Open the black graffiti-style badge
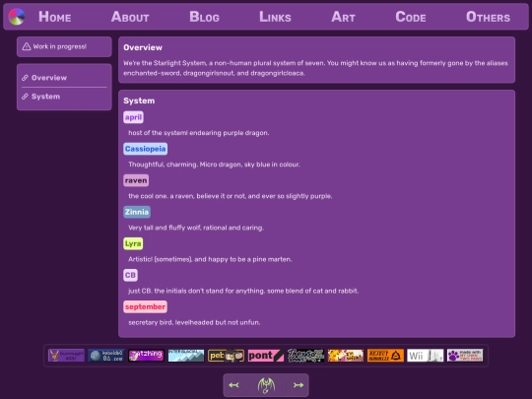Image resolution: width=532 pixels, height=399 pixels. click(305, 356)
